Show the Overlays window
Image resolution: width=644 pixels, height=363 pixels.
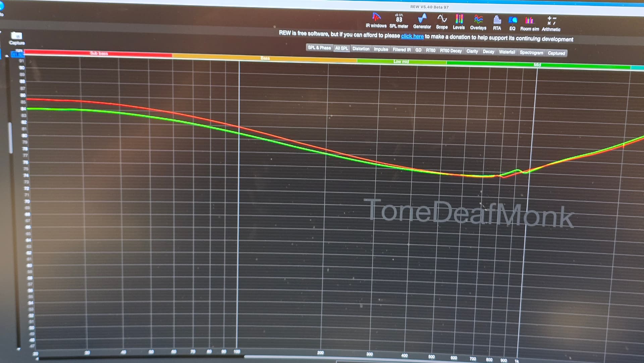click(478, 22)
